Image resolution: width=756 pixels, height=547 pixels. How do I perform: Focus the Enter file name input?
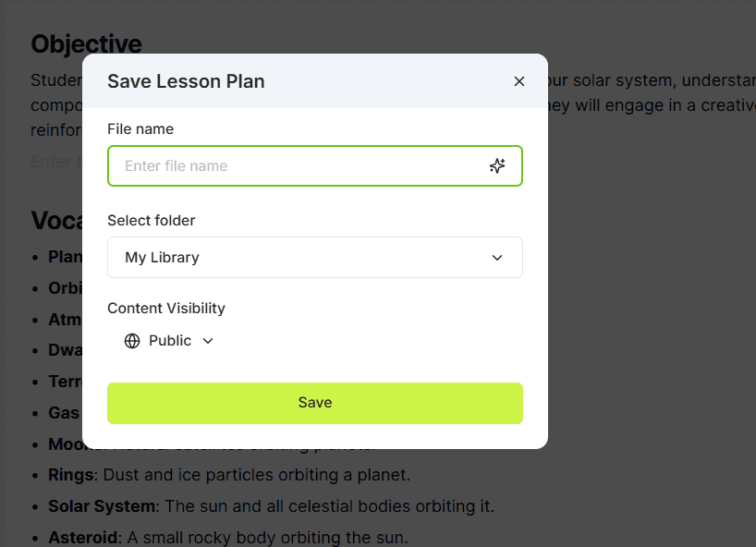[x=315, y=165]
